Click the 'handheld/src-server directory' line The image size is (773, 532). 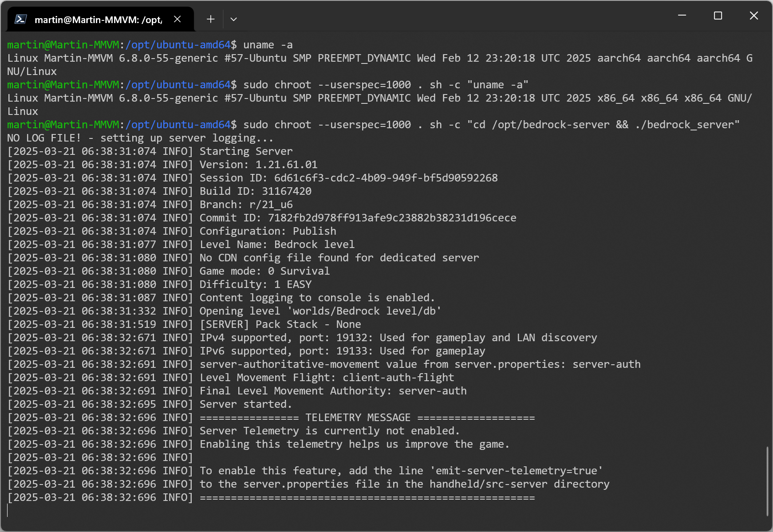point(405,484)
